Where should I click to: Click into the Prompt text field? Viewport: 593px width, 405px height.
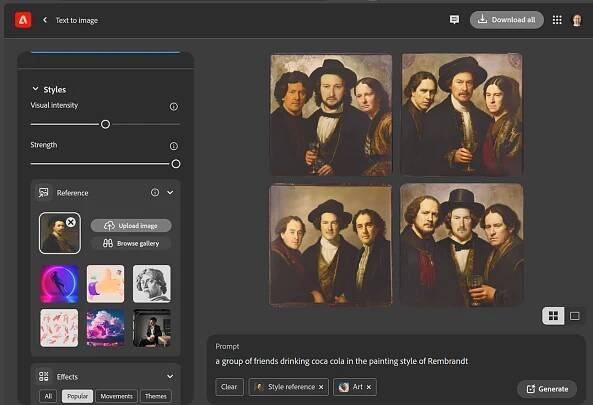click(x=396, y=361)
